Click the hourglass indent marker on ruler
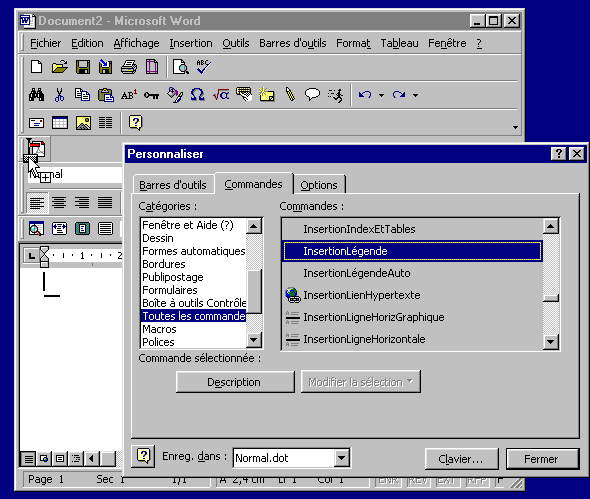Screen dimensions: 590x499 [44, 256]
